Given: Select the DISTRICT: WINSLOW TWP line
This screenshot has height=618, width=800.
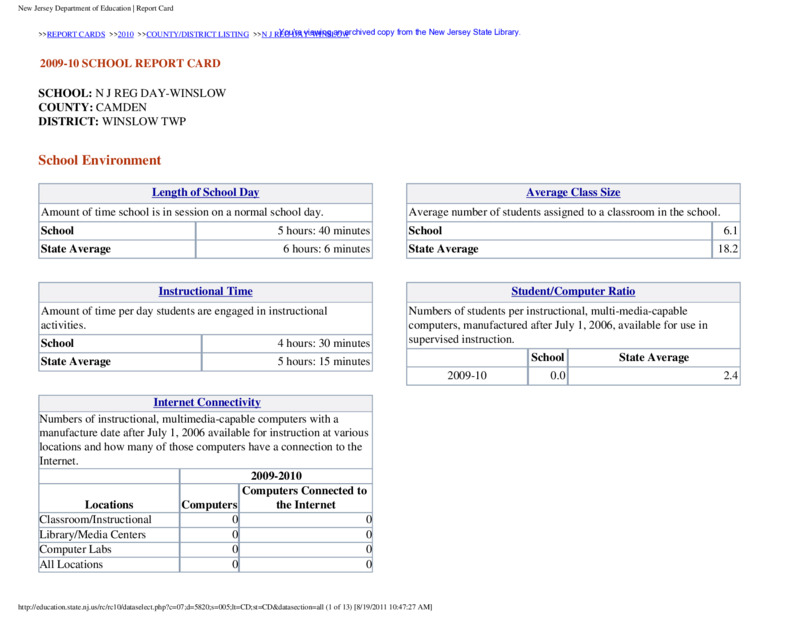Looking at the screenshot, I should coord(112,121).
